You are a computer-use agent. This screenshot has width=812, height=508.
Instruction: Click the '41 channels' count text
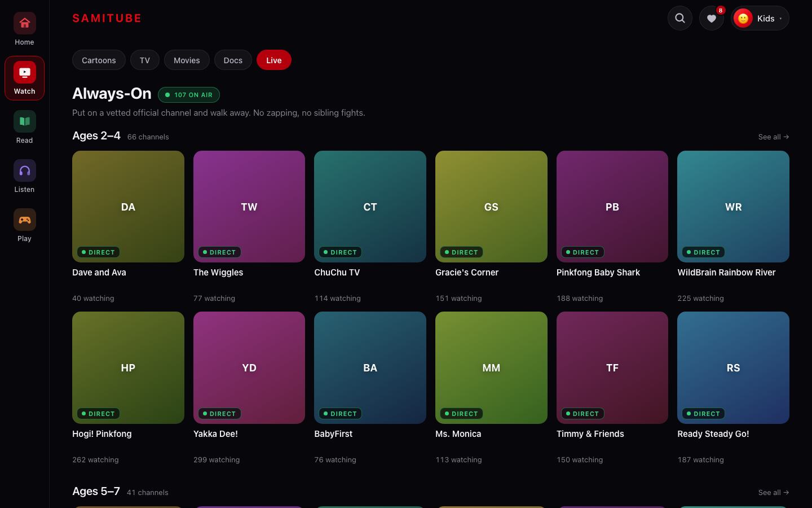point(147,493)
